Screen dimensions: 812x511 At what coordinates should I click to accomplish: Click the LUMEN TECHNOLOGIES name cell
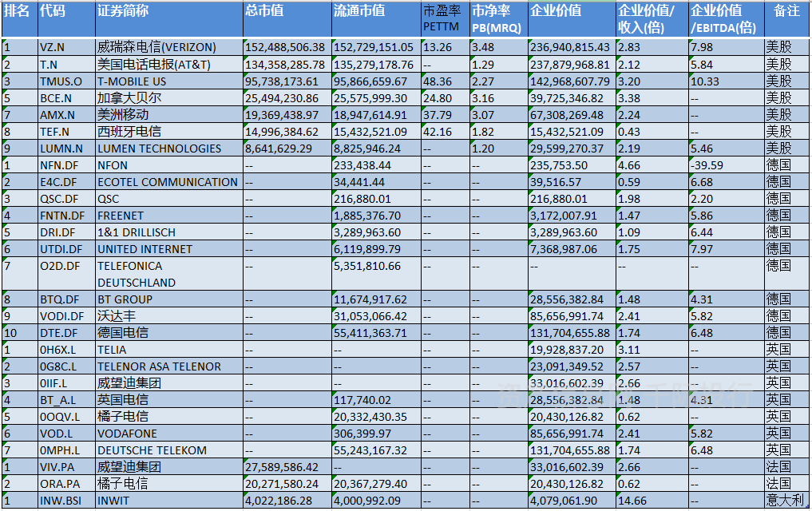pyautogui.click(x=169, y=148)
